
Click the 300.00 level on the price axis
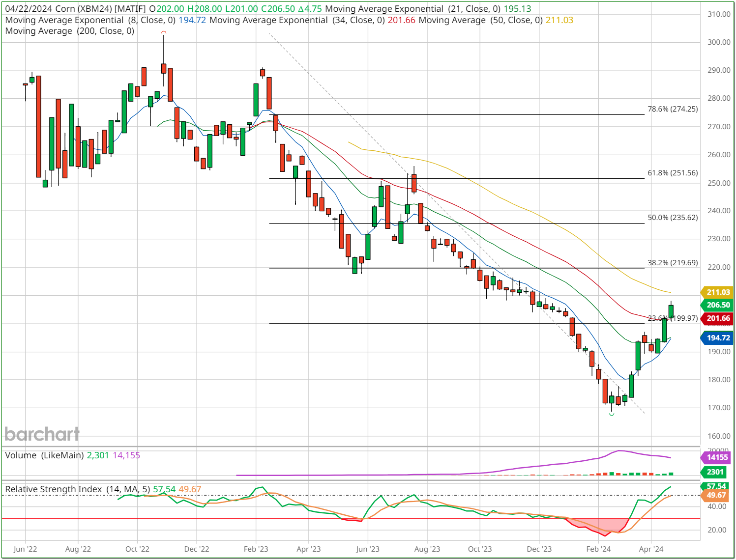(718, 42)
